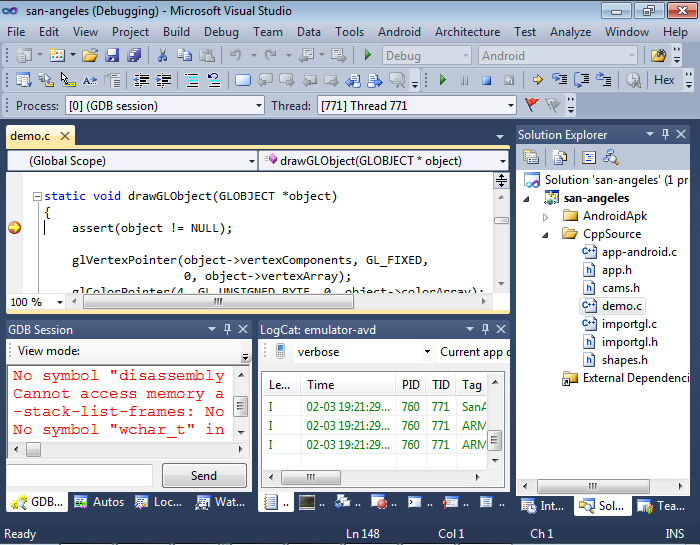Expand the AndroidApk folder node
Screen dimensions: 700x545
tap(545, 217)
